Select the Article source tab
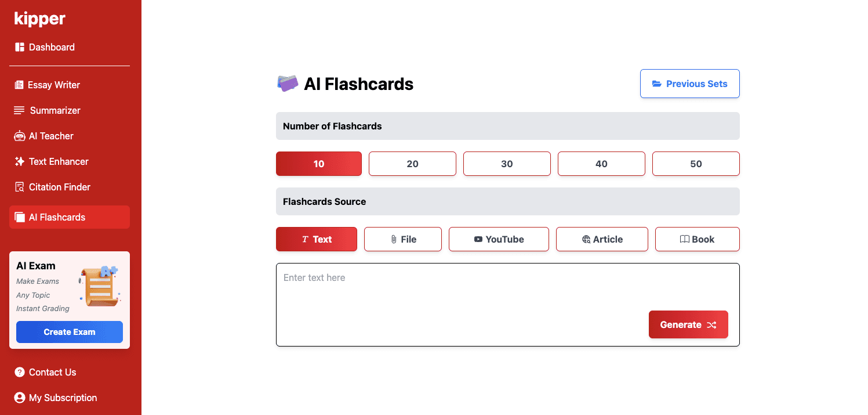 click(x=602, y=239)
